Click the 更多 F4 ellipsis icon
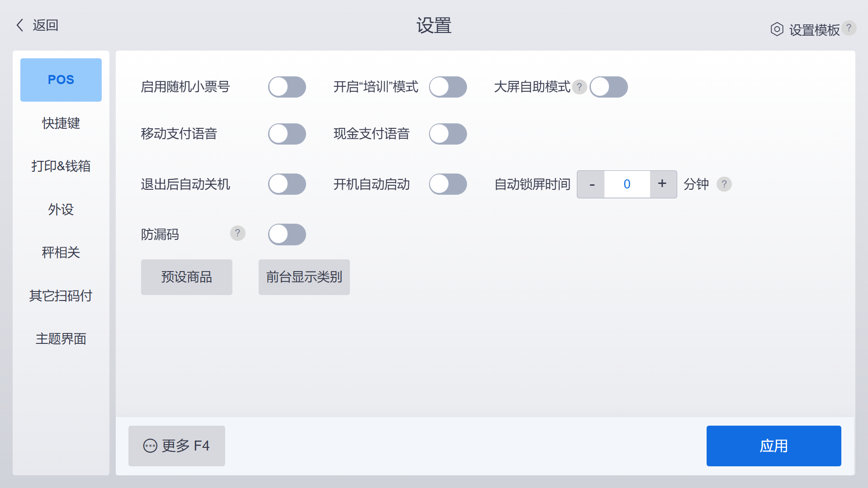The image size is (868, 488). (x=150, y=446)
